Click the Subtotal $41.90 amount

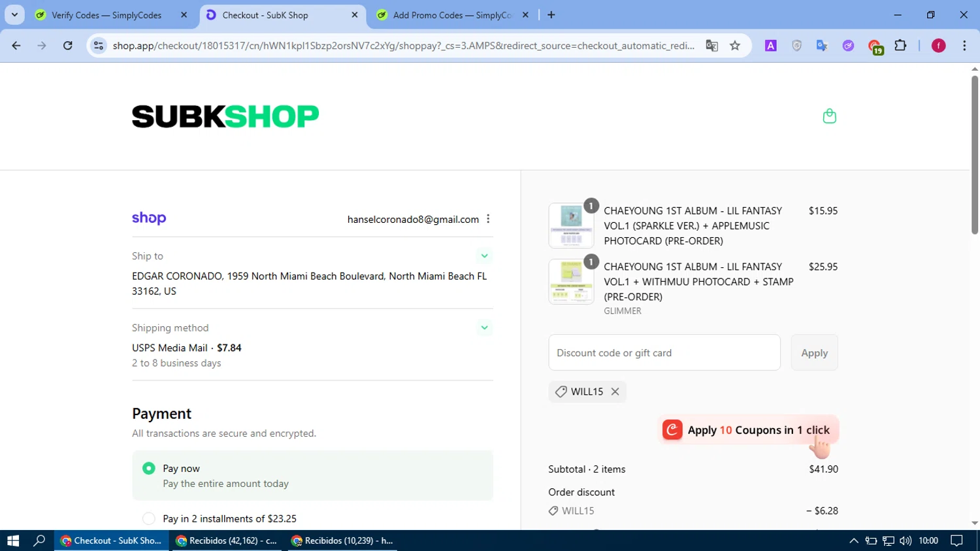pyautogui.click(x=823, y=469)
